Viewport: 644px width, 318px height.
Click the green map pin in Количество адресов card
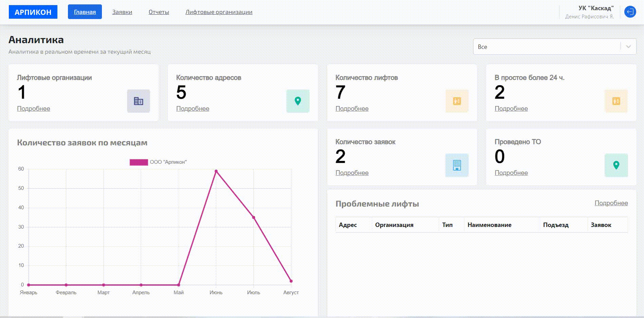(x=298, y=101)
